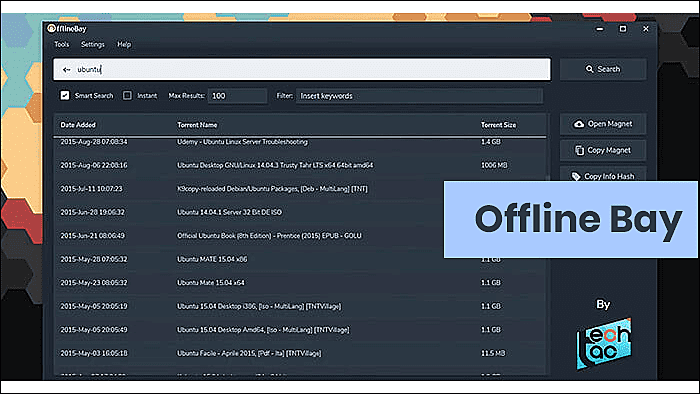Select Ubuntu Mate 15.04 x64 row
700x394 pixels.
tap(300, 283)
